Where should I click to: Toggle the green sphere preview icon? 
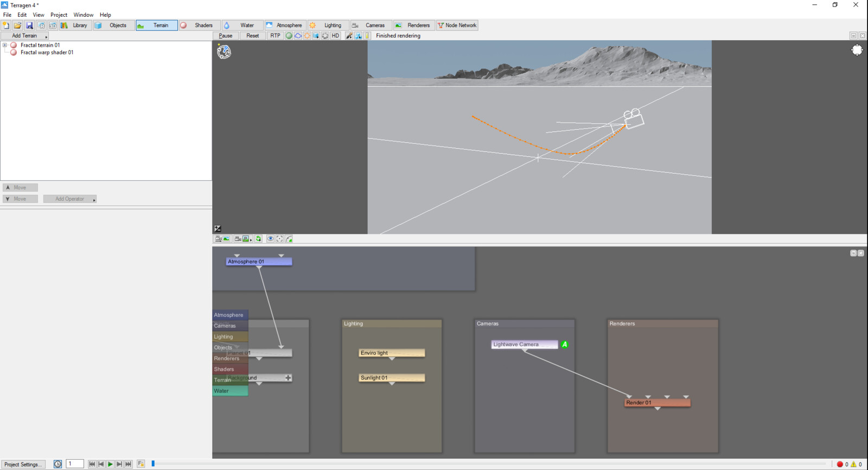pos(289,36)
